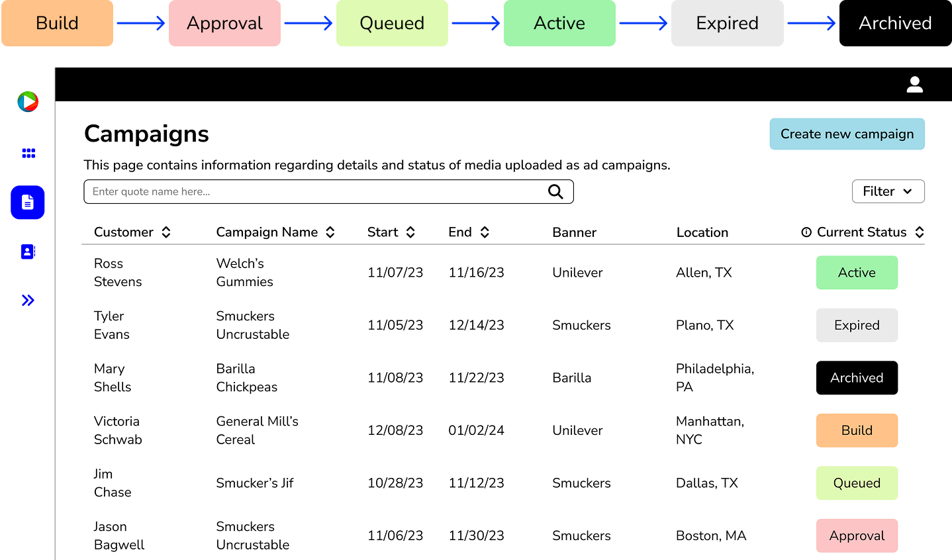Image resolution: width=952 pixels, height=560 pixels.
Task: Click the Campaign Name column header
Action: tap(267, 232)
